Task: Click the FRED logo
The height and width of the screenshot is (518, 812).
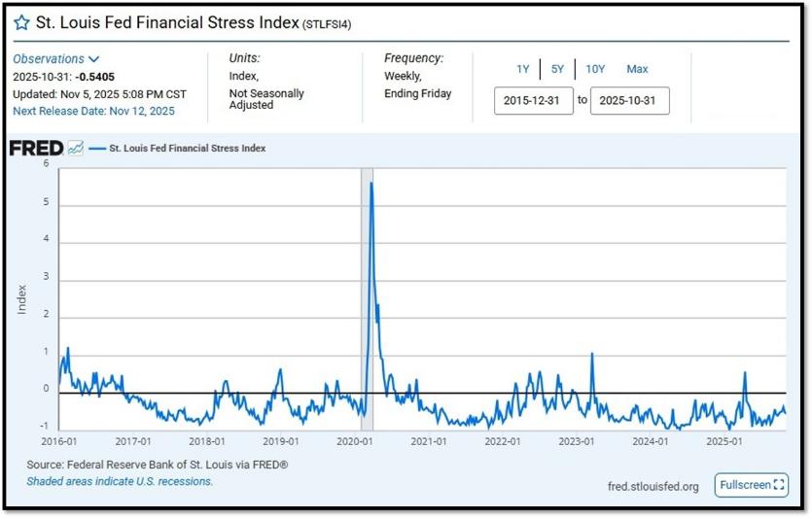Action: click(36, 149)
